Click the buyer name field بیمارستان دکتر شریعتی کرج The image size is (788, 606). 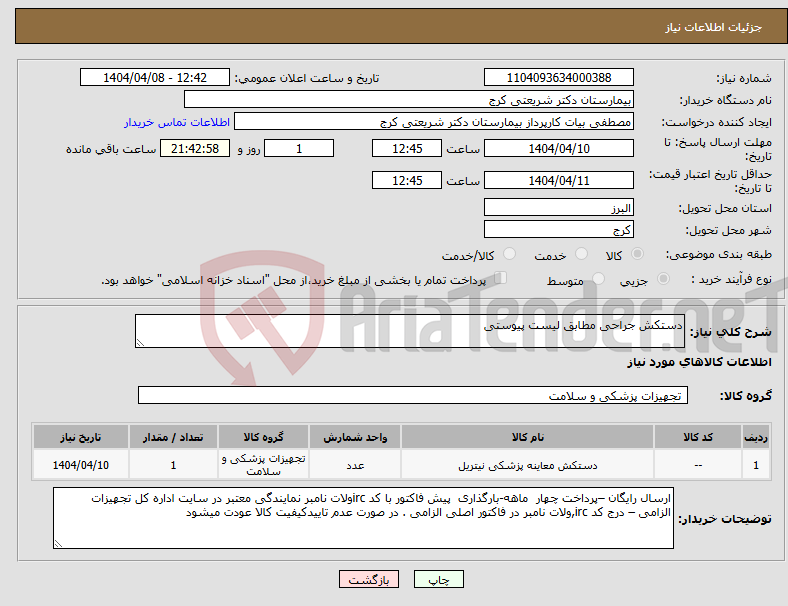409,99
